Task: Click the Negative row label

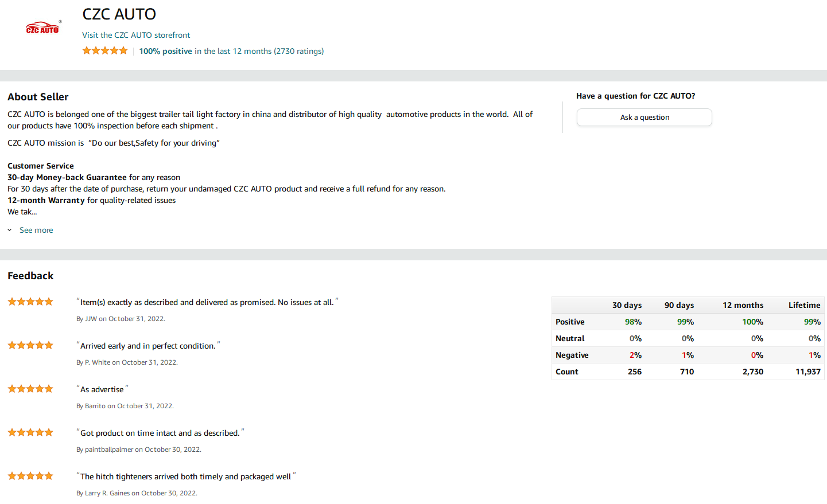Action: coord(572,355)
